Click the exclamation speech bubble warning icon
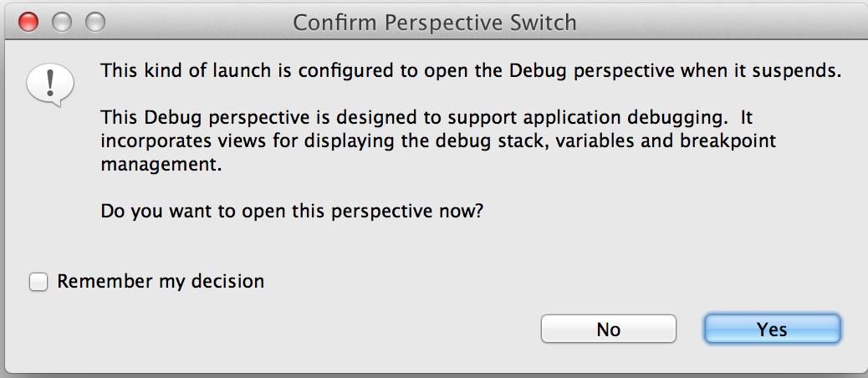 tap(49, 84)
